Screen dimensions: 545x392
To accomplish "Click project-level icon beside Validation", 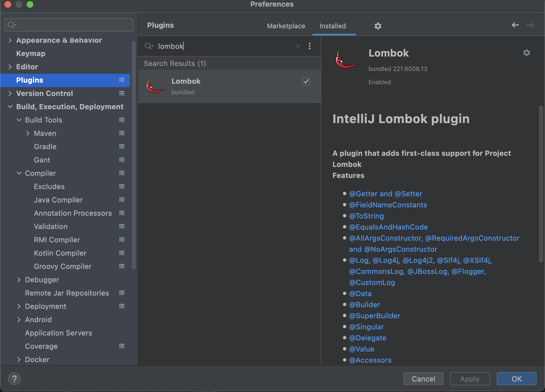I will coord(122,226).
